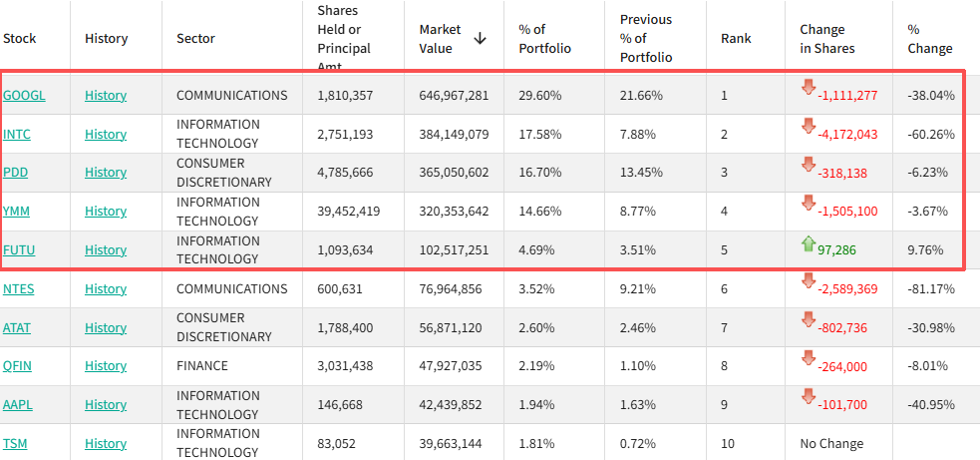Sort by the % of Portfolio header
The height and width of the screenshot is (460, 980).
tap(545, 39)
